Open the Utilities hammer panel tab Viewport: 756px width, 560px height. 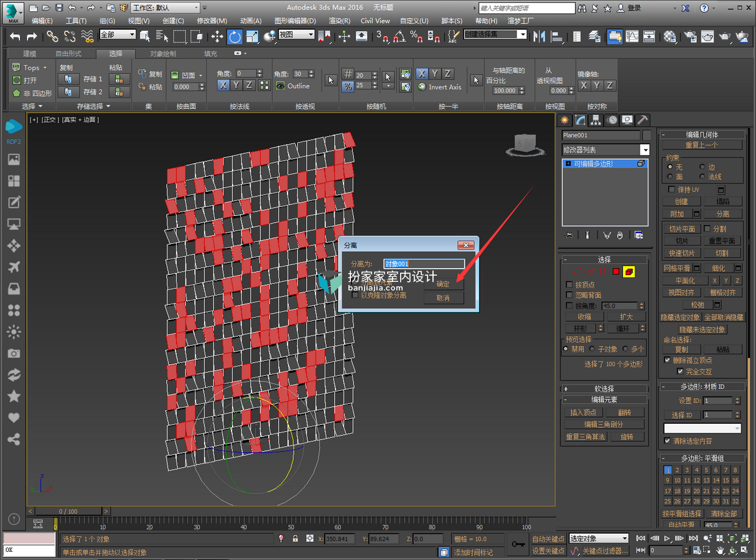[643, 120]
